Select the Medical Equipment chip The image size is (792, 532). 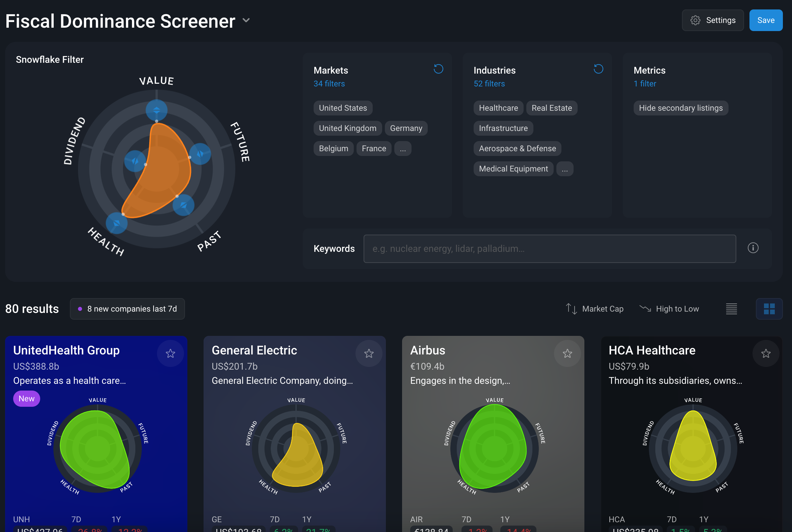513,169
